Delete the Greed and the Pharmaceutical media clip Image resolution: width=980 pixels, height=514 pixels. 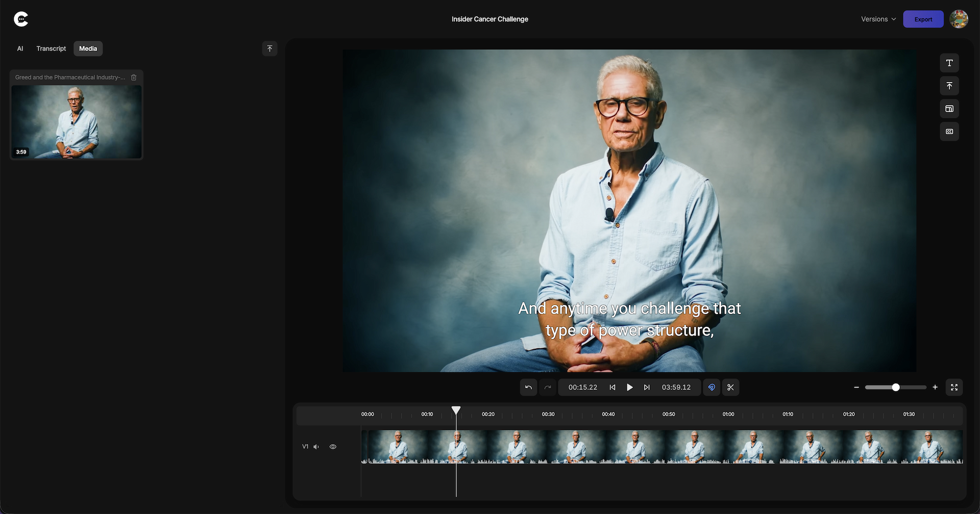(x=134, y=78)
